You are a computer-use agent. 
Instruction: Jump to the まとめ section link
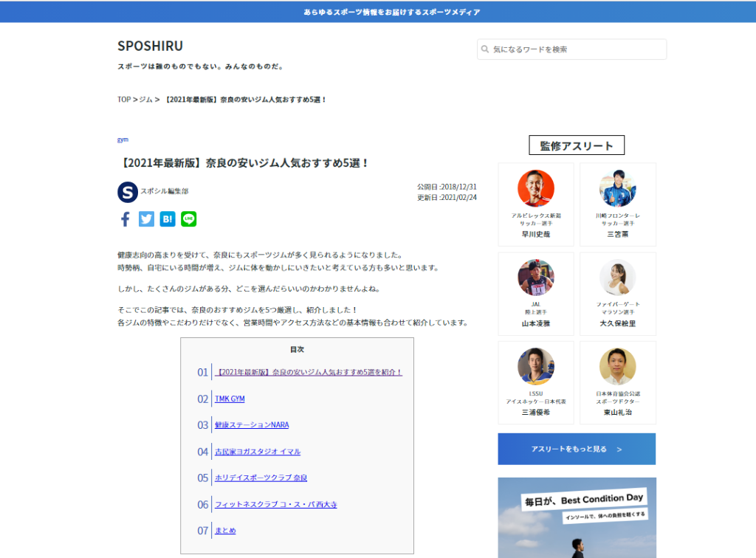(225, 530)
